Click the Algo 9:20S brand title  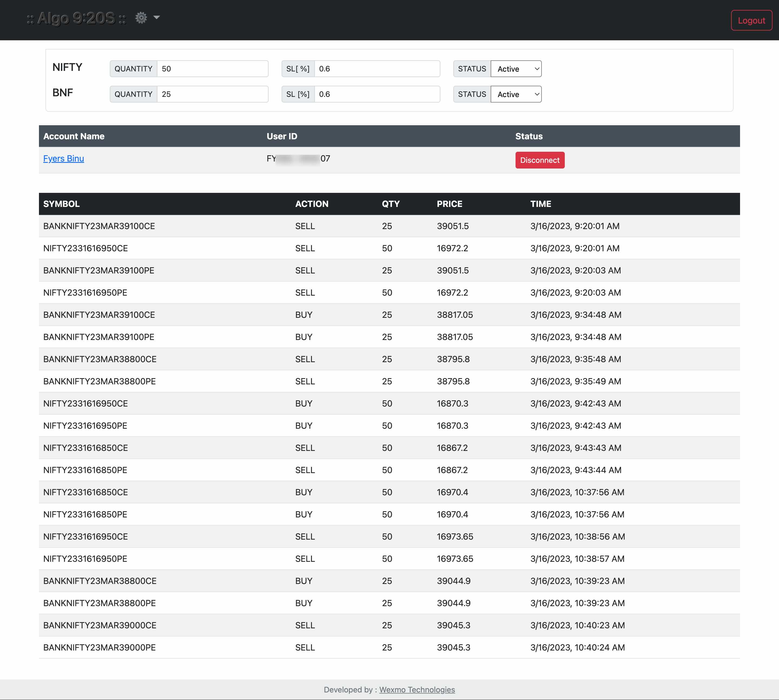(76, 18)
